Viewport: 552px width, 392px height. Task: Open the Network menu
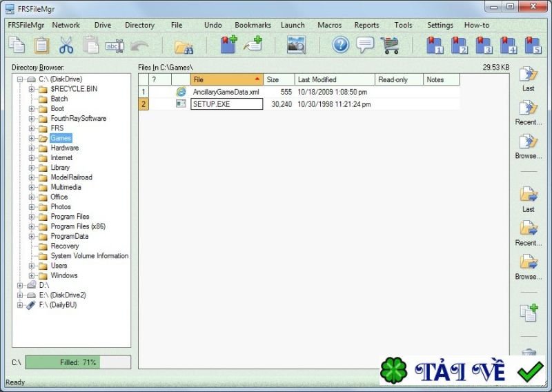[x=66, y=25]
